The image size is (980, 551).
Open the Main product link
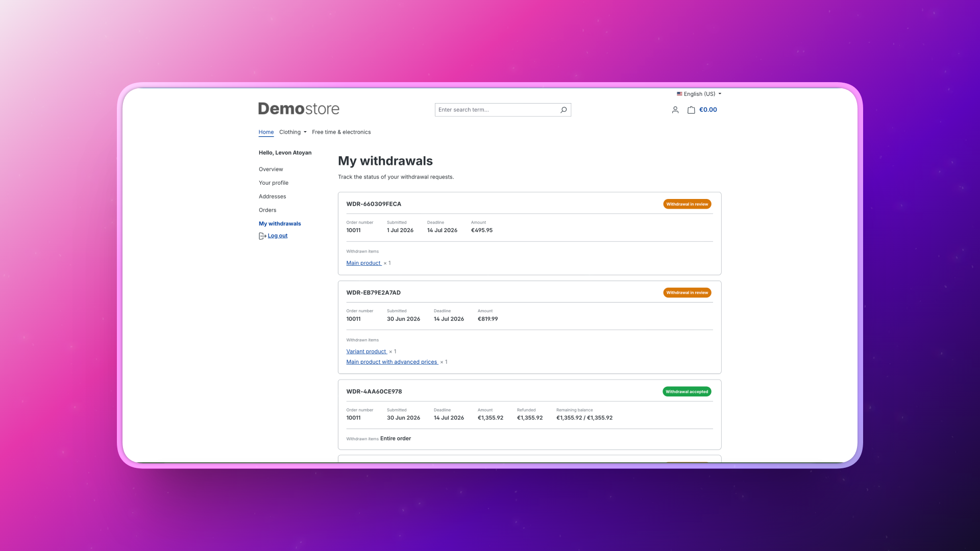(x=363, y=263)
